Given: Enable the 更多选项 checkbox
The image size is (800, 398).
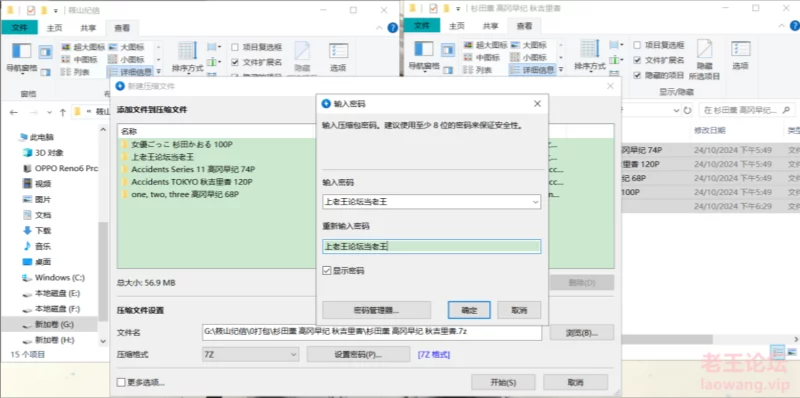Looking at the screenshot, I should point(121,382).
